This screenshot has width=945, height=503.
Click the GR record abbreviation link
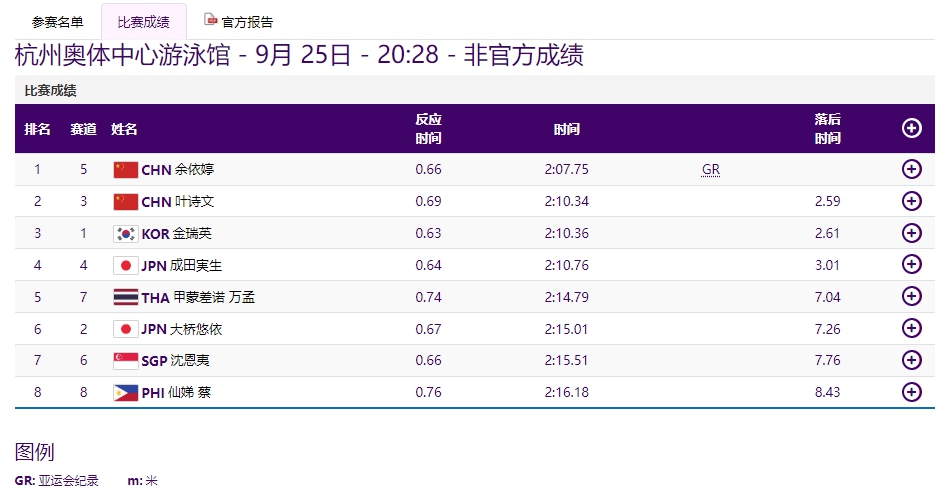[710, 170]
